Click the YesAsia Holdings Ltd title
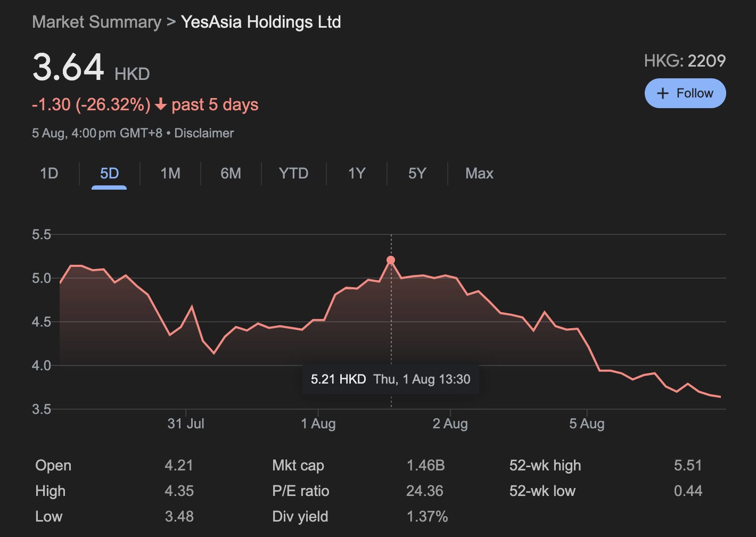Screen dimensions: 756x537 click(261, 22)
